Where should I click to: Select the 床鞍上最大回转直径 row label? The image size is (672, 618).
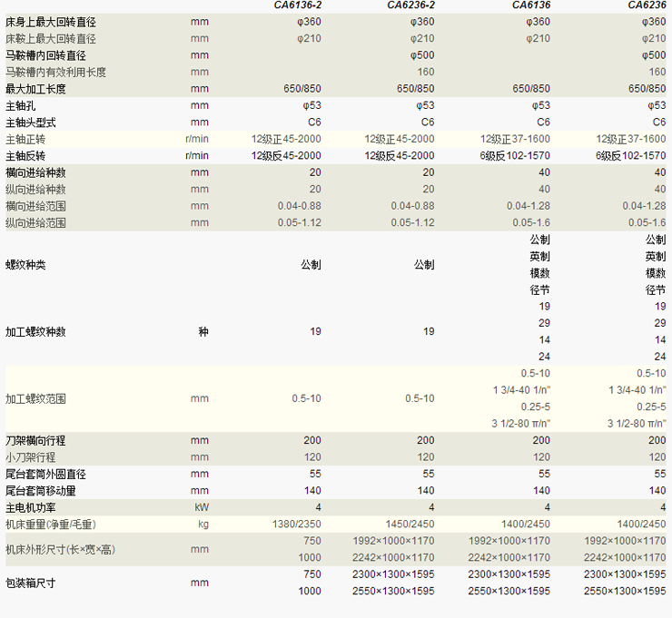pyautogui.click(x=51, y=38)
